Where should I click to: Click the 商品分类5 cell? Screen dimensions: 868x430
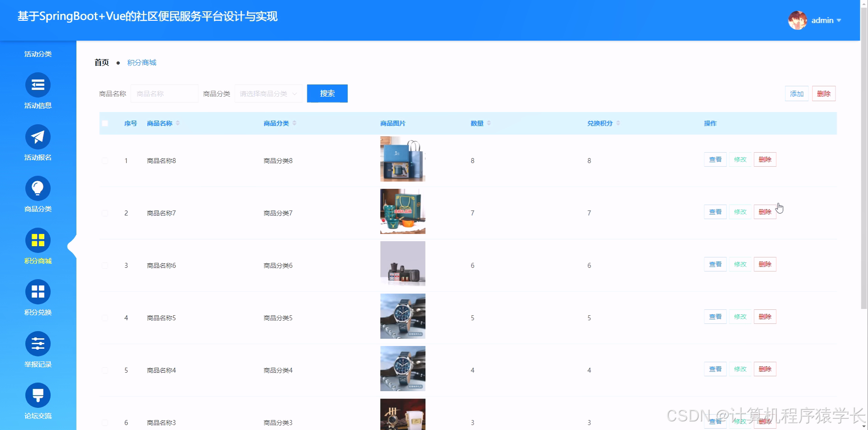pyautogui.click(x=278, y=318)
